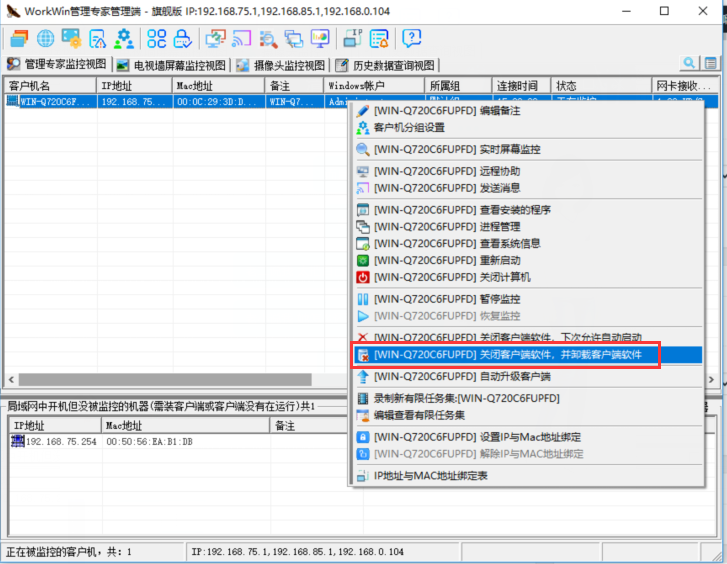The width and height of the screenshot is (727, 564).
Task: Choose 重新启动 in the context menu
Action: pos(527,260)
